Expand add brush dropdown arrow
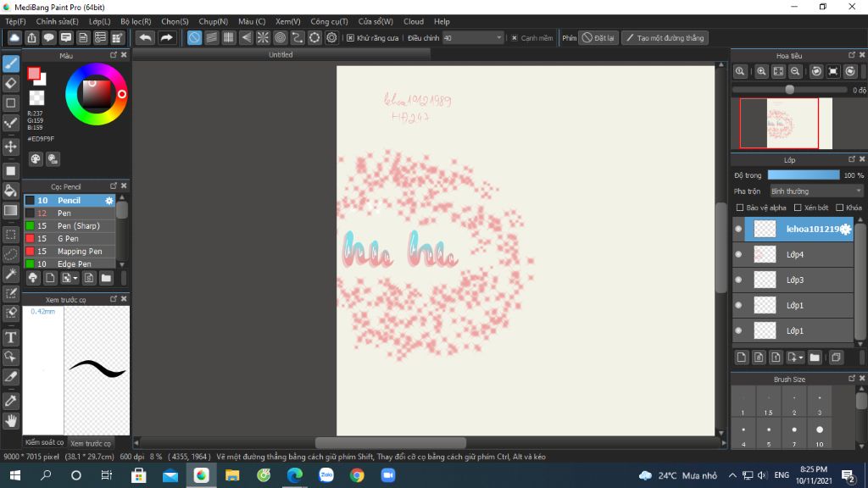The width and height of the screenshot is (868, 488). click(x=75, y=278)
